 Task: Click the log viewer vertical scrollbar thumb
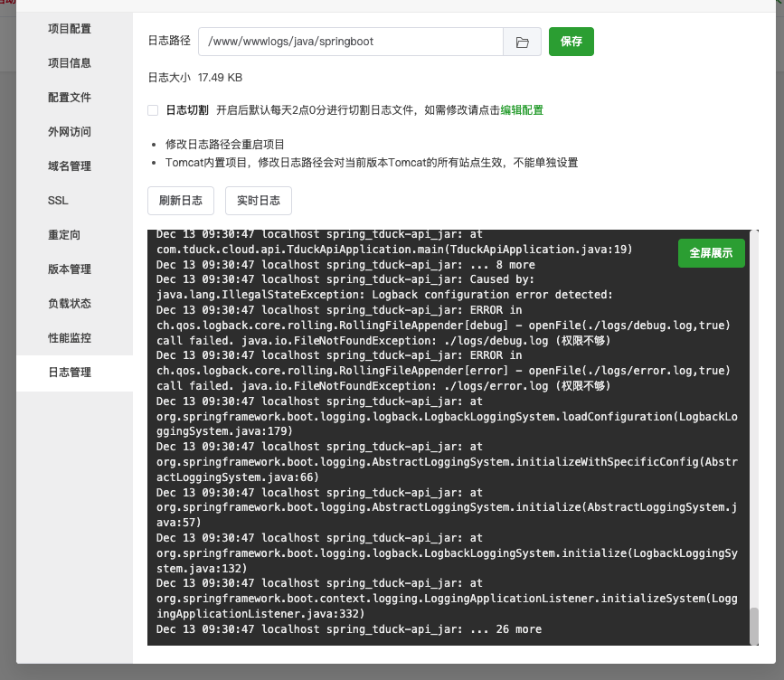[754, 626]
